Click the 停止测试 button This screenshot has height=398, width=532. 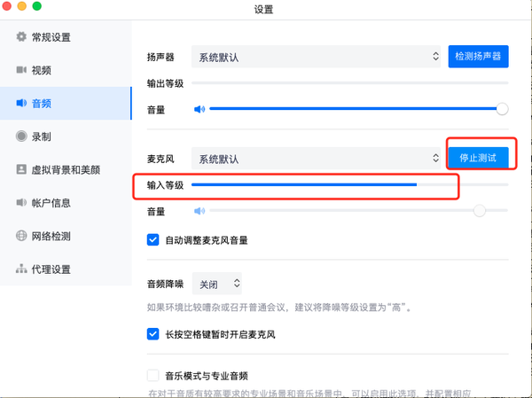pos(478,159)
